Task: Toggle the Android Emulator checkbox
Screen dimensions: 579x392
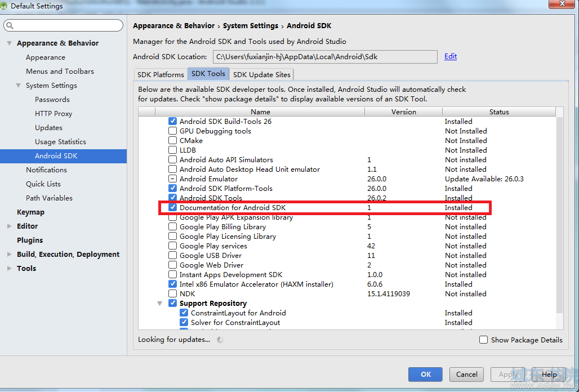Action: (172, 179)
